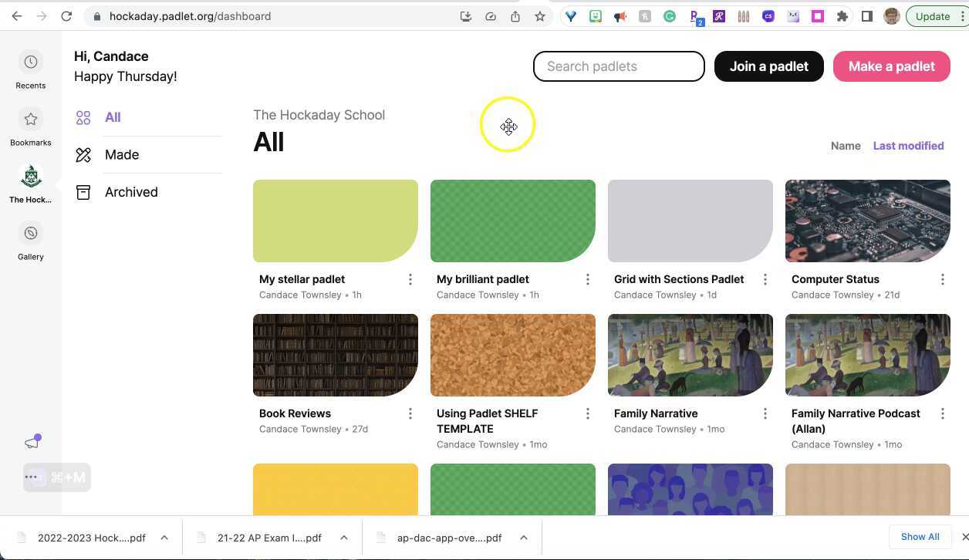969x560 pixels.
Task: Toggle the bookmark star in the address bar
Action: pyautogui.click(x=540, y=15)
